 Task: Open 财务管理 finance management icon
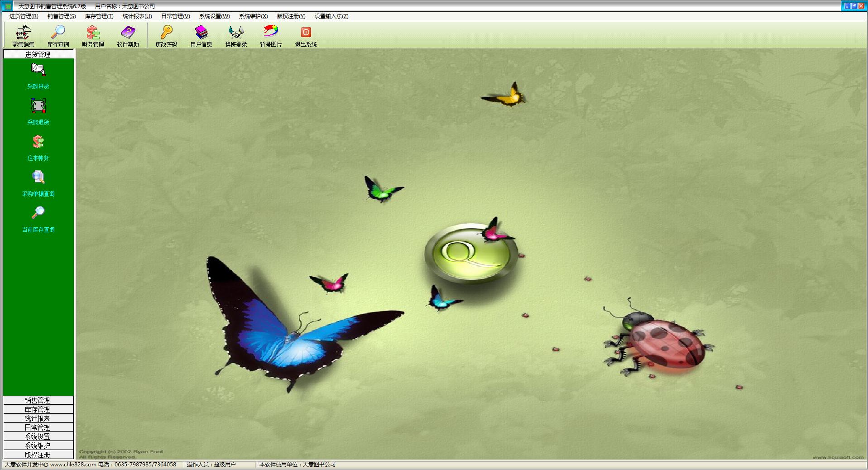93,36
